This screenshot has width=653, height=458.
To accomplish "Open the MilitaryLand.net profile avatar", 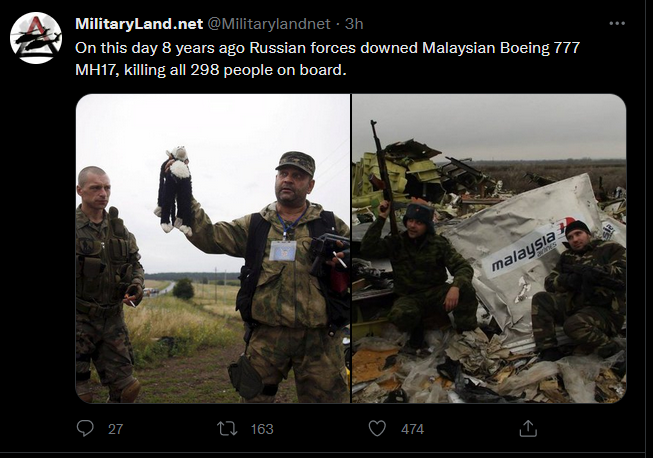I will tap(36, 38).
